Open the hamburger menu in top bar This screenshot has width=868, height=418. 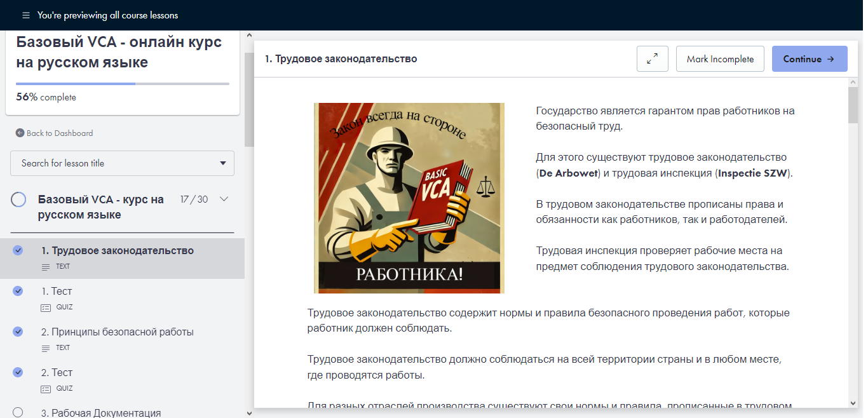tap(25, 15)
